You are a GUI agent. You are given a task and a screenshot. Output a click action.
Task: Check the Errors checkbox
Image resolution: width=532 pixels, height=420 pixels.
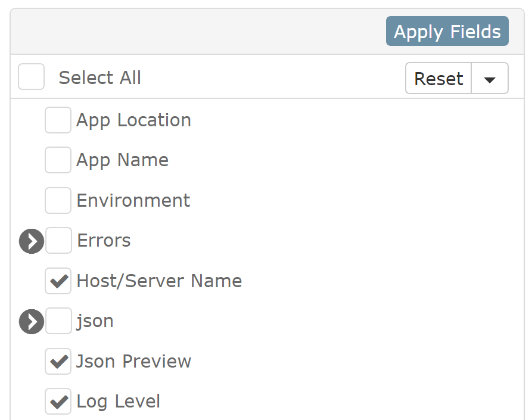(58, 241)
